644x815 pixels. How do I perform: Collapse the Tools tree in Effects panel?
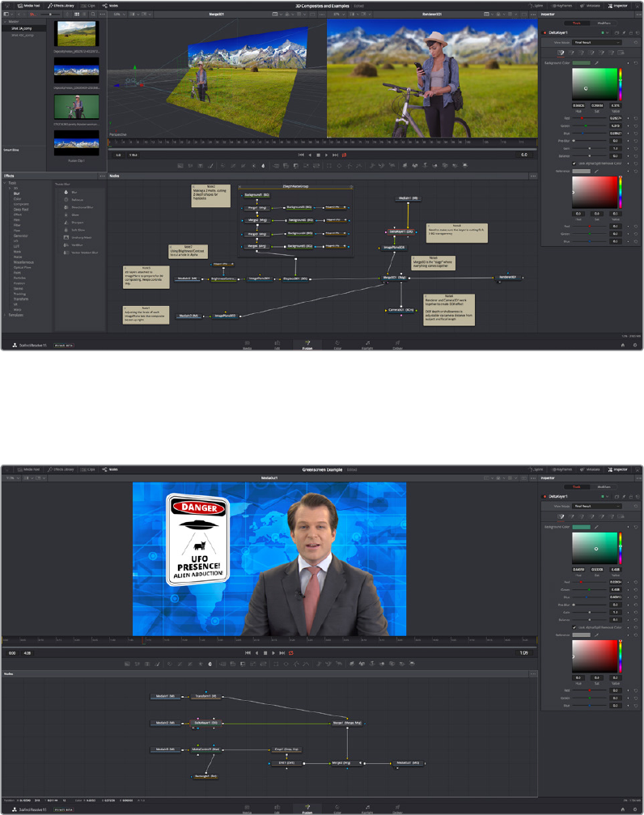click(x=5, y=183)
